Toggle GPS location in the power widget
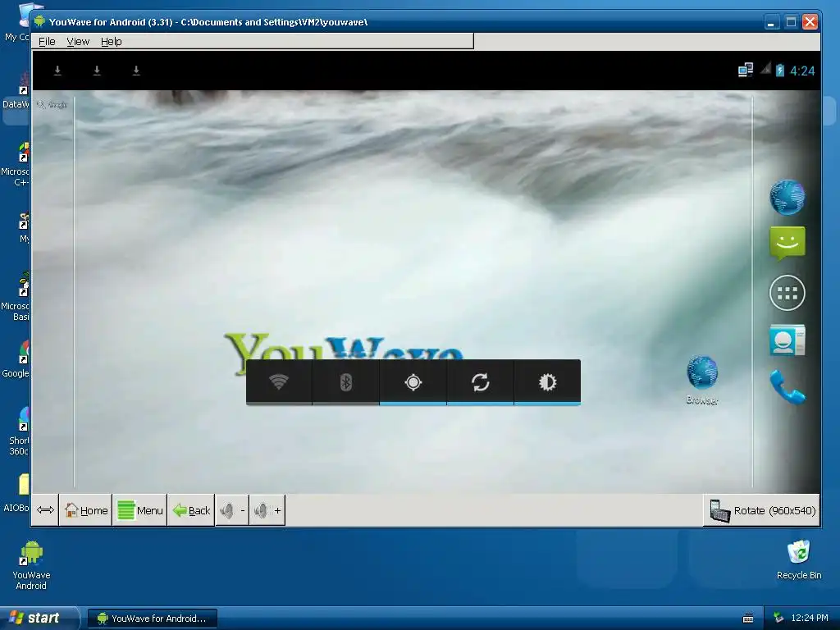 point(413,382)
